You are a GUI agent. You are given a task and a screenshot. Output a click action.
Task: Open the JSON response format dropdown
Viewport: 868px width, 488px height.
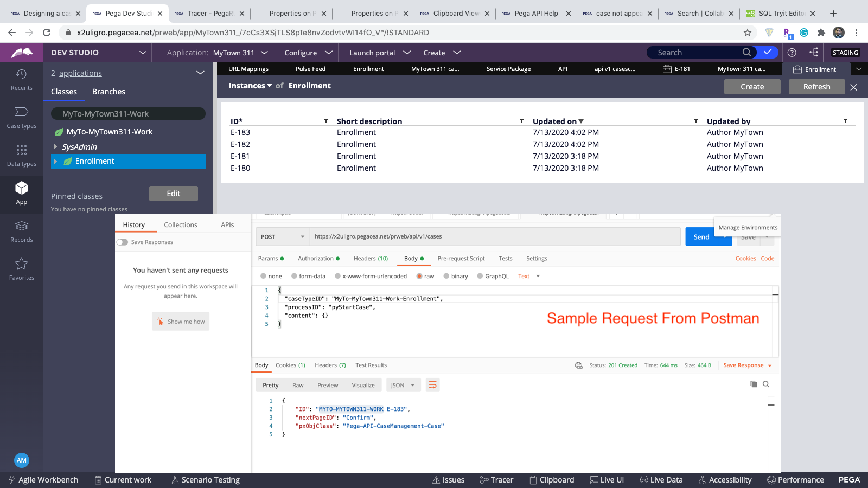tap(403, 384)
